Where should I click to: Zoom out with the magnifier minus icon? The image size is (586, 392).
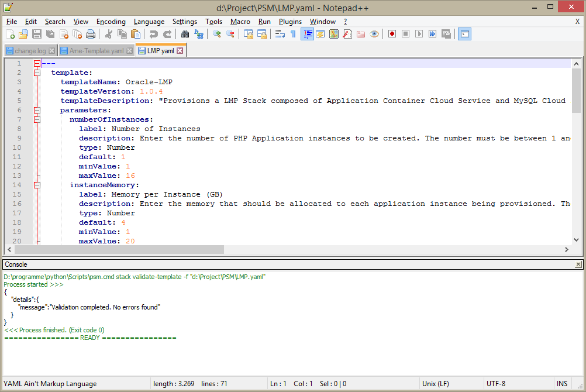click(230, 35)
